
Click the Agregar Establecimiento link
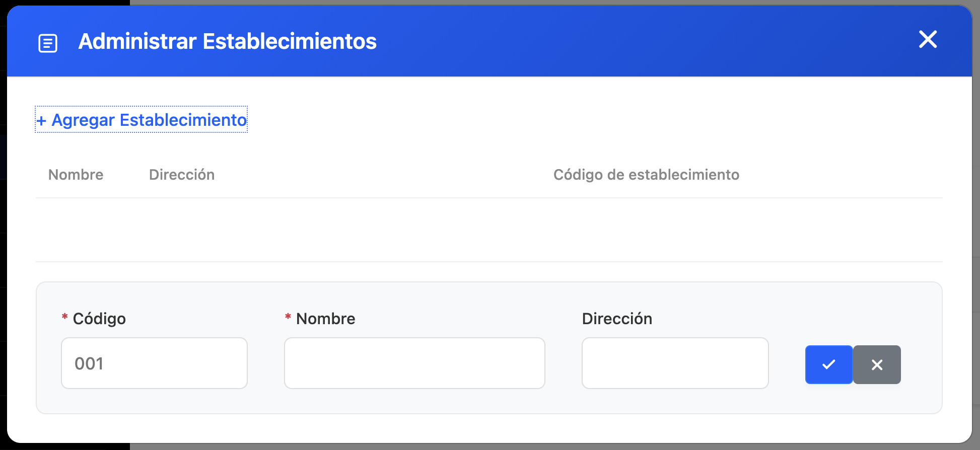141,120
